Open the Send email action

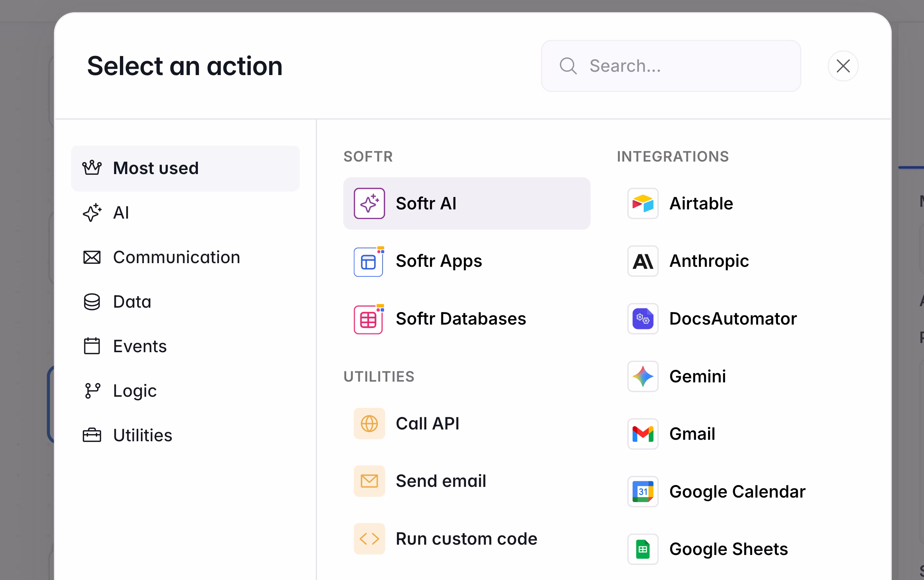pyautogui.click(x=441, y=481)
